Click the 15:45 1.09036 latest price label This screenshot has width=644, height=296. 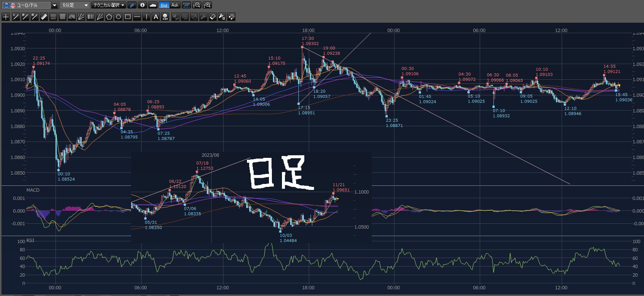(624, 97)
